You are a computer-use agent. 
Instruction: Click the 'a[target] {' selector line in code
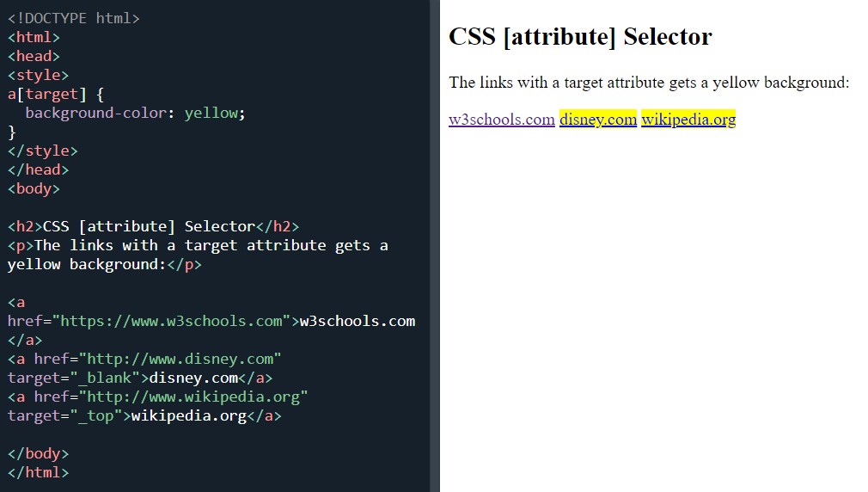pyautogui.click(x=55, y=95)
